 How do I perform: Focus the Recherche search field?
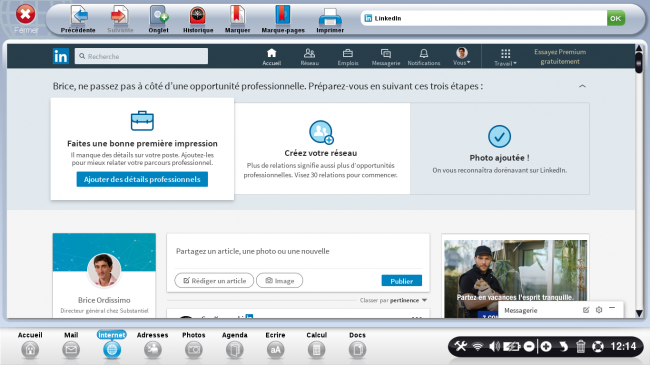tap(141, 56)
